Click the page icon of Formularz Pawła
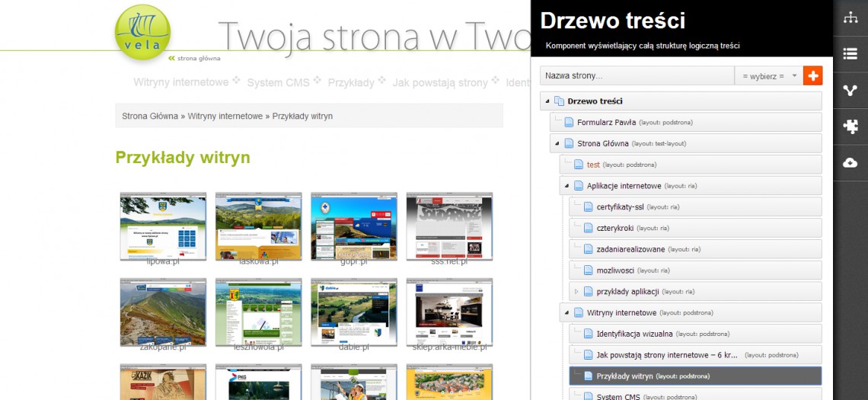Viewport: 868px width, 400px height. [x=569, y=123]
